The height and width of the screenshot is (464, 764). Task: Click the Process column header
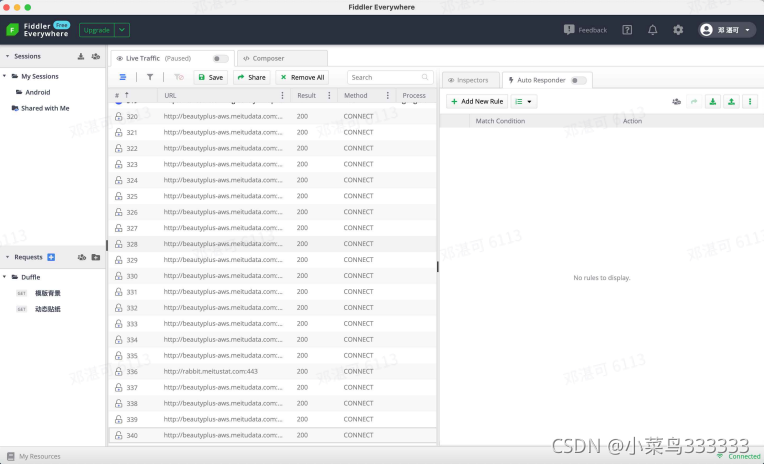414,96
